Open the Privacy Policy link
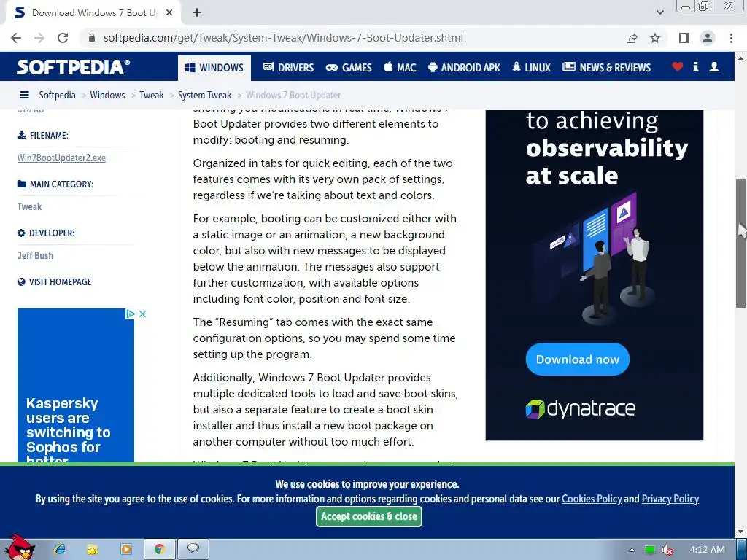The height and width of the screenshot is (560, 747). pos(670,499)
